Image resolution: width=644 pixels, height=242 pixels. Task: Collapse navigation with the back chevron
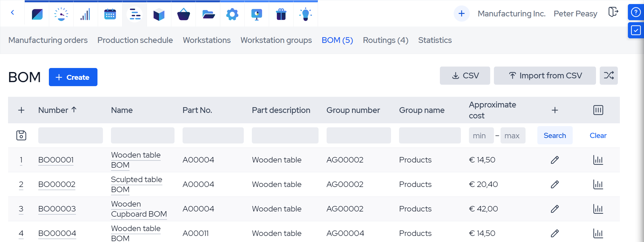click(12, 12)
